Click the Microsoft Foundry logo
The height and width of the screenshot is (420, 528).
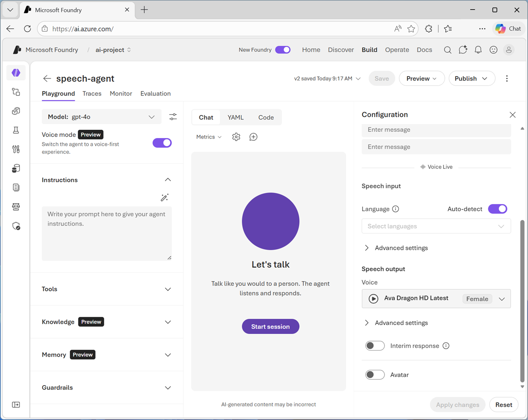coord(17,50)
